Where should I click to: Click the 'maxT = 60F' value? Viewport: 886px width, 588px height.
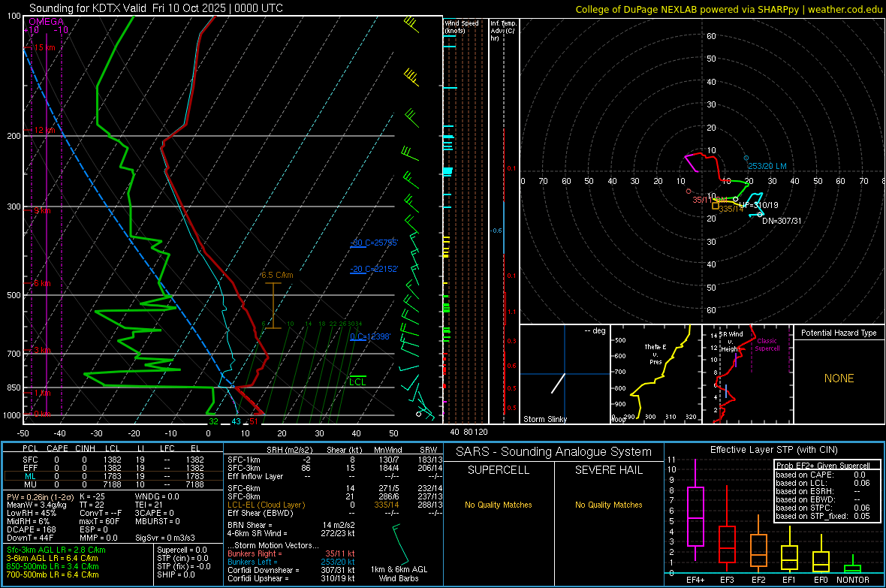[x=99, y=521]
